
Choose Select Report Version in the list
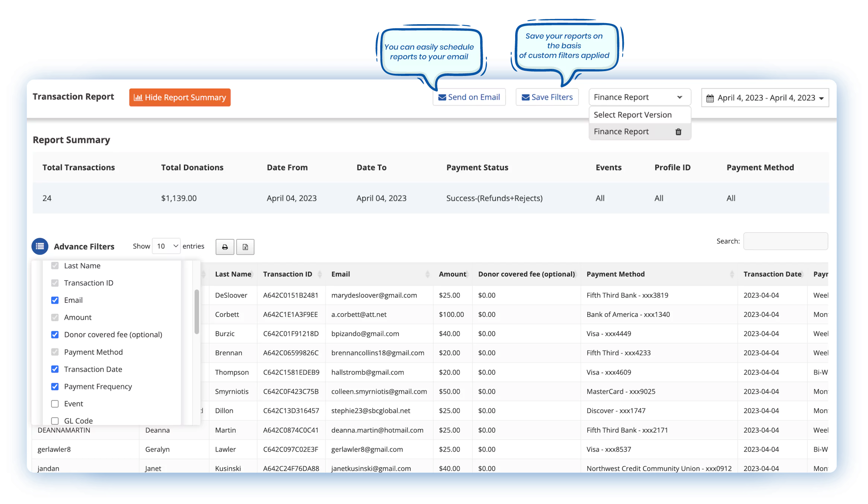[633, 114]
